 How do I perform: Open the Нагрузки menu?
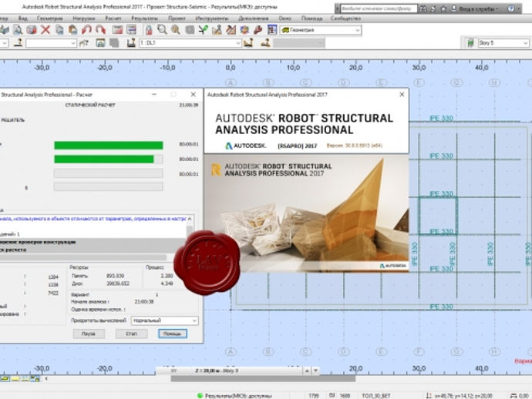pos(84,18)
